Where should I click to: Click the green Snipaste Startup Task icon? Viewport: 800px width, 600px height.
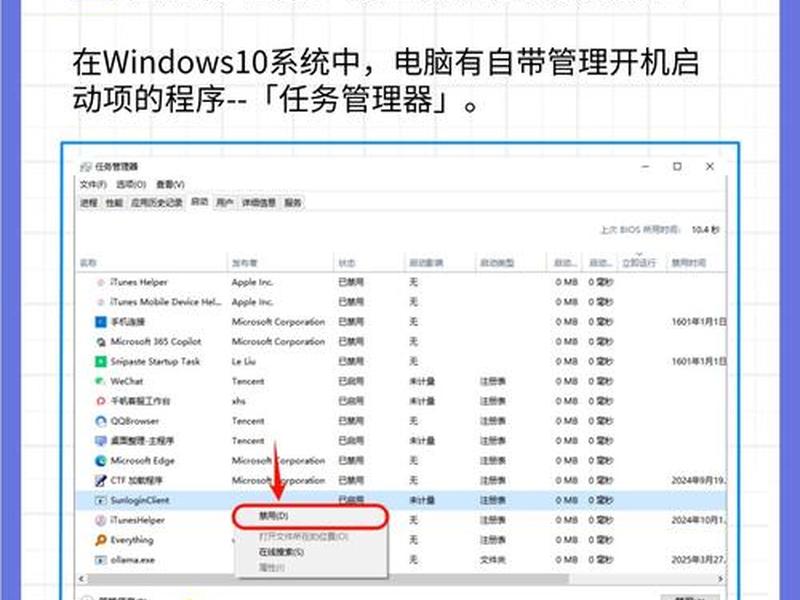101,361
